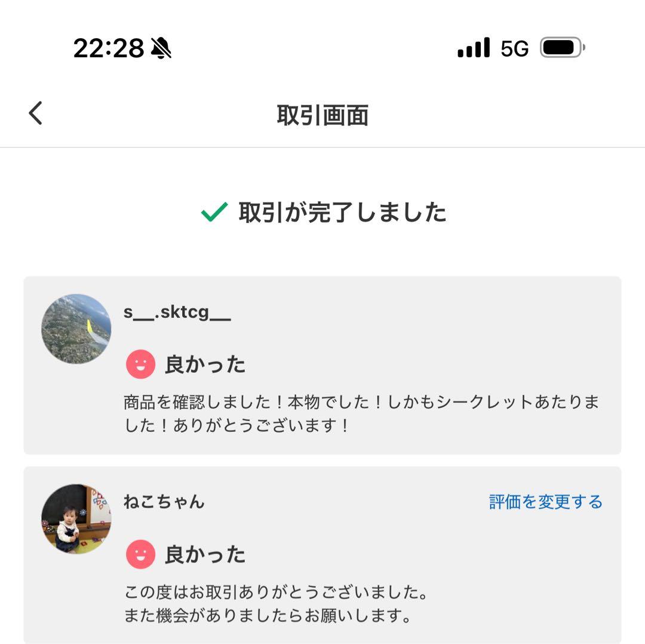The width and height of the screenshot is (645, 644).
Task: Click the 取引画面 page title
Action: [322, 115]
